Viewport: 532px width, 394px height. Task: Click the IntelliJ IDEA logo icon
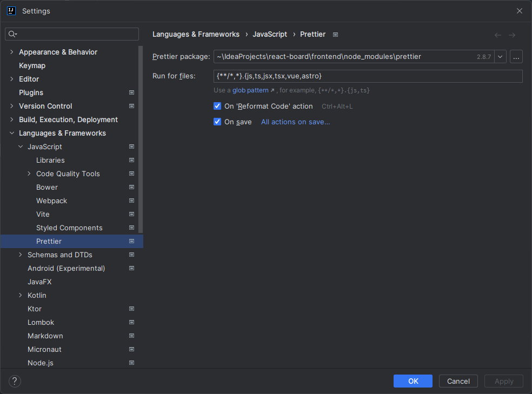11,11
